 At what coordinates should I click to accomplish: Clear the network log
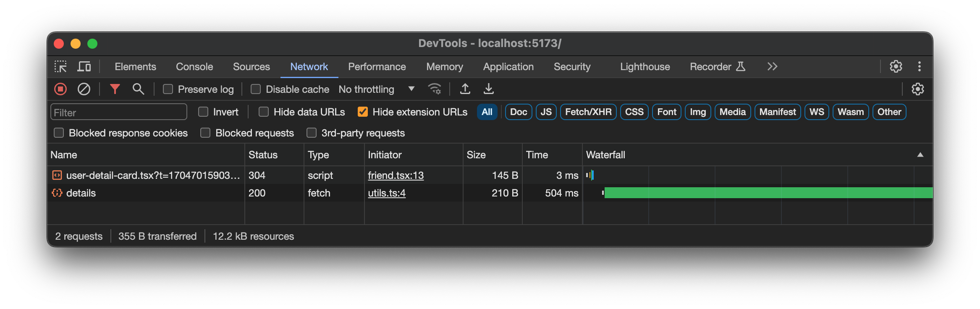point(84,89)
